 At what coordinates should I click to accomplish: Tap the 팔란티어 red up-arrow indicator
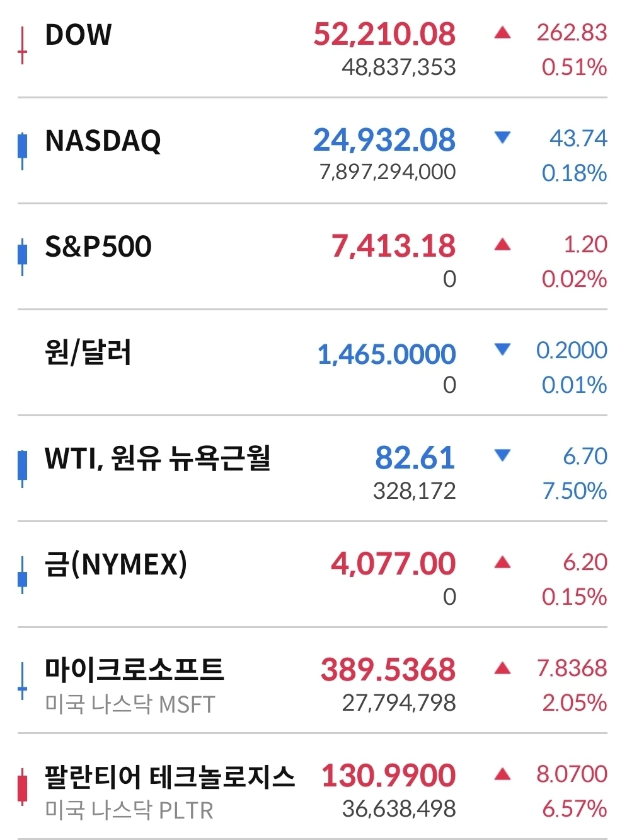pyautogui.click(x=502, y=773)
